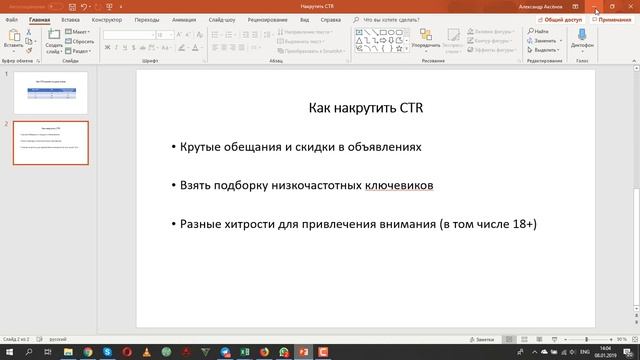Start the slideshow from the quick access icon

(x=109, y=7)
